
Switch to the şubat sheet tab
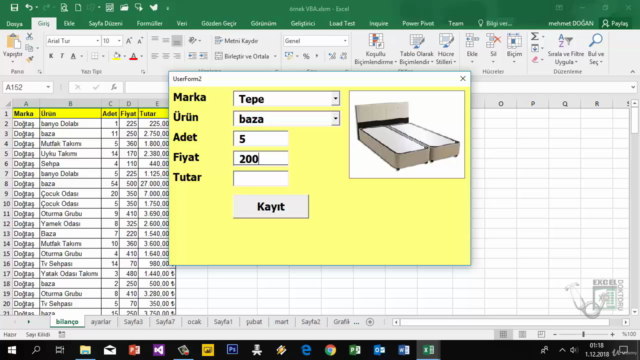[254, 322]
